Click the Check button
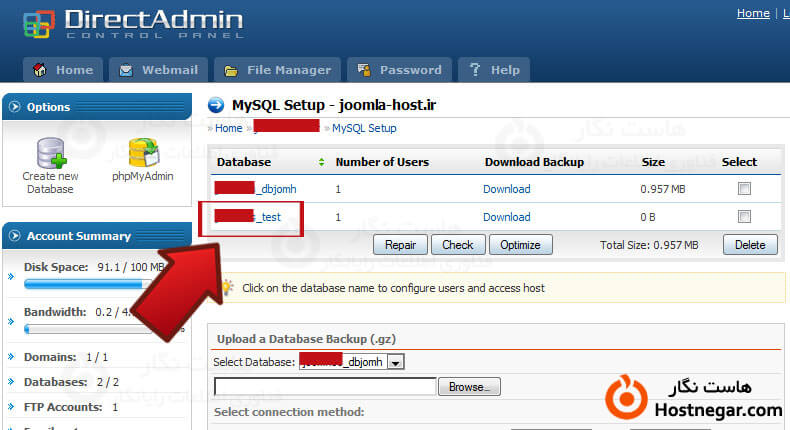Viewport: 790px width, 430px height. (458, 245)
